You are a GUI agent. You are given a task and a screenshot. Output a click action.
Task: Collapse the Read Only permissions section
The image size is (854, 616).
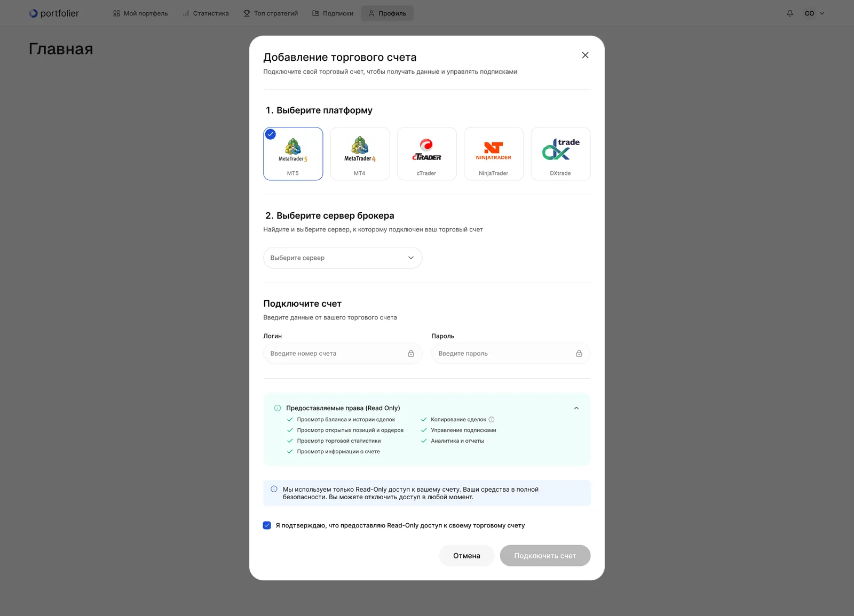[576, 408]
